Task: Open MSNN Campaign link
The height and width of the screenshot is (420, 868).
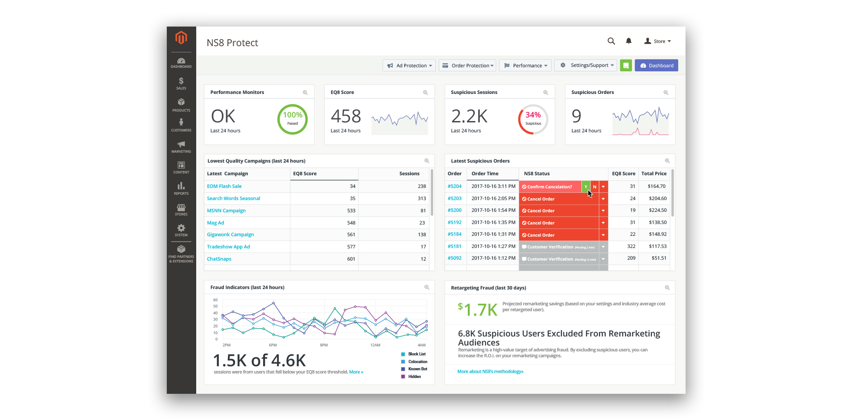Action: [x=226, y=210]
